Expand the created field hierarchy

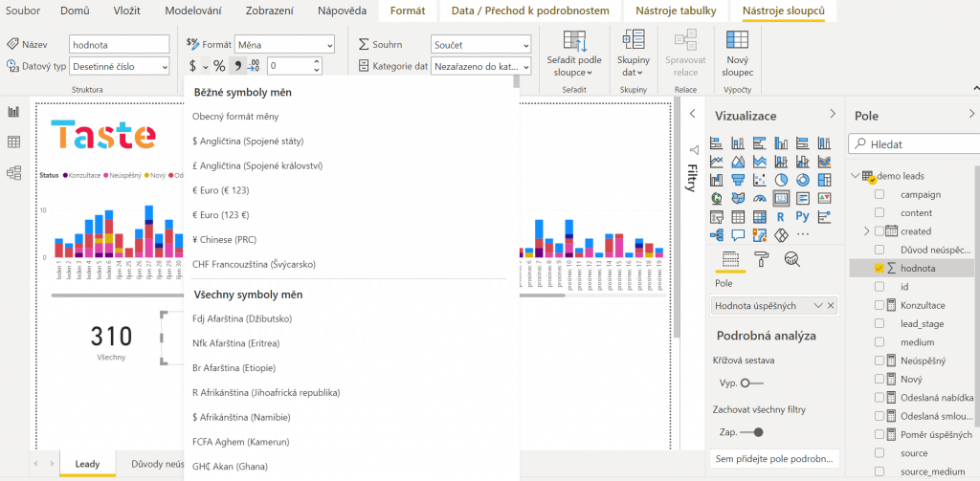[x=867, y=231]
